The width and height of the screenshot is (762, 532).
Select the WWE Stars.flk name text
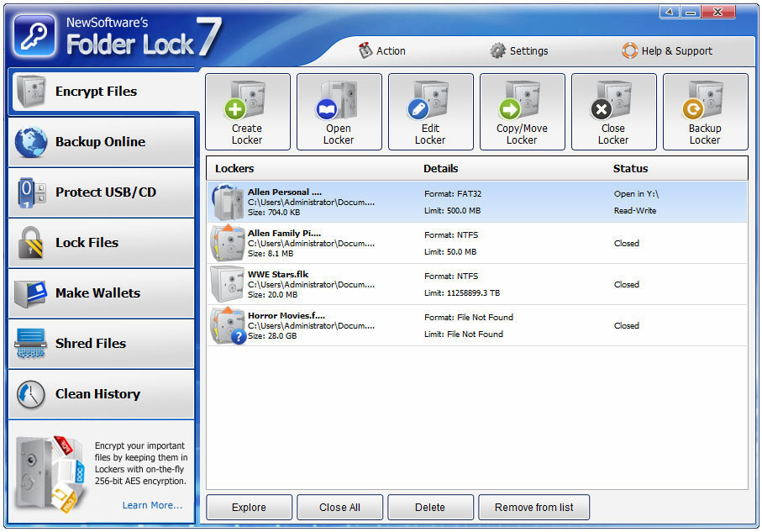278,274
